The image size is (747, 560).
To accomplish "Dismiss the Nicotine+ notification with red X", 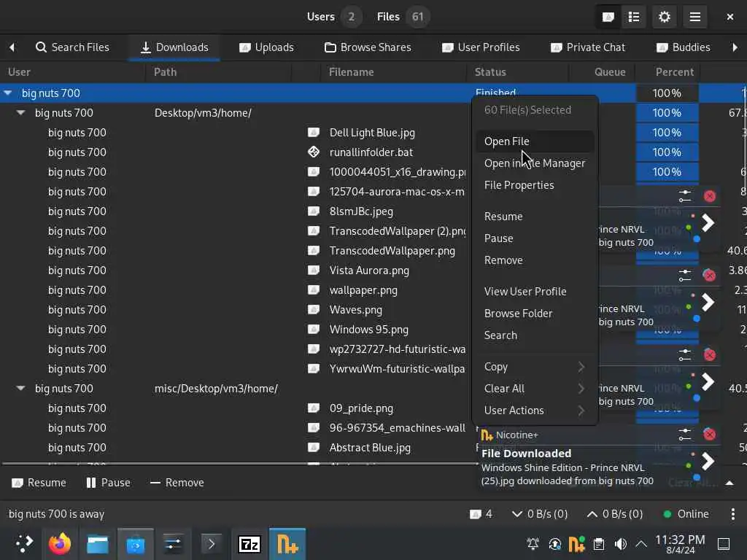I will tap(709, 434).
